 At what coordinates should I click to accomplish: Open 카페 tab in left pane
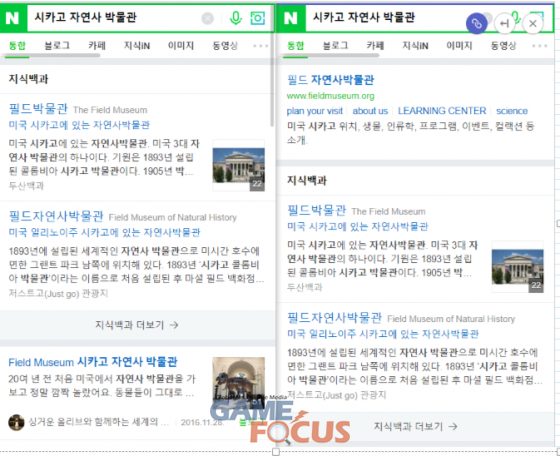tap(97, 46)
